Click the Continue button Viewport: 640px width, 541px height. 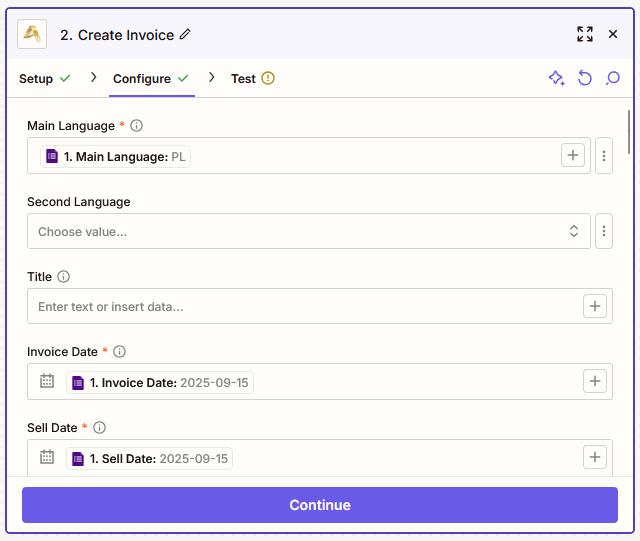tap(320, 505)
